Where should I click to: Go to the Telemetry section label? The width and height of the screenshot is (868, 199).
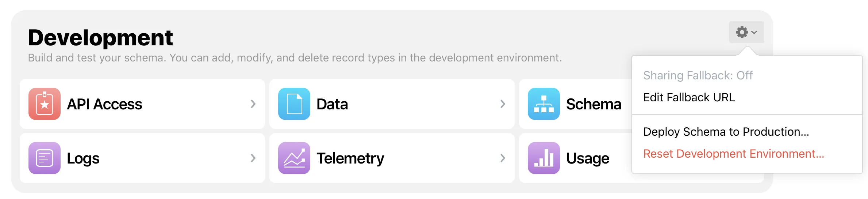coord(350,158)
